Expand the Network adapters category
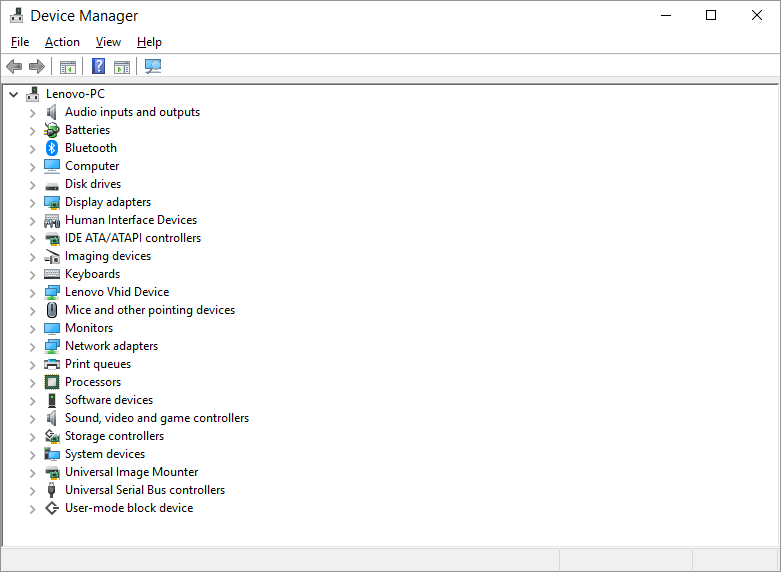This screenshot has height=572, width=781. point(32,346)
